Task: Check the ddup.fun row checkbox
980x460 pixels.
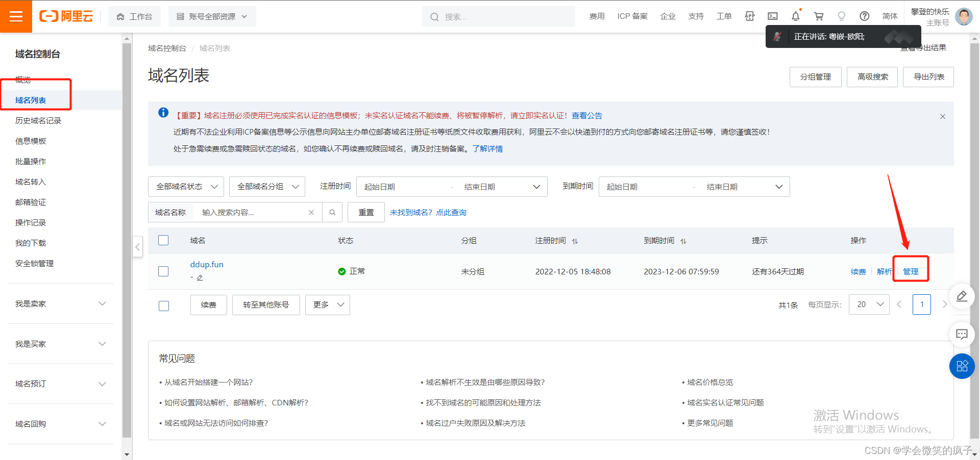Action: point(163,271)
